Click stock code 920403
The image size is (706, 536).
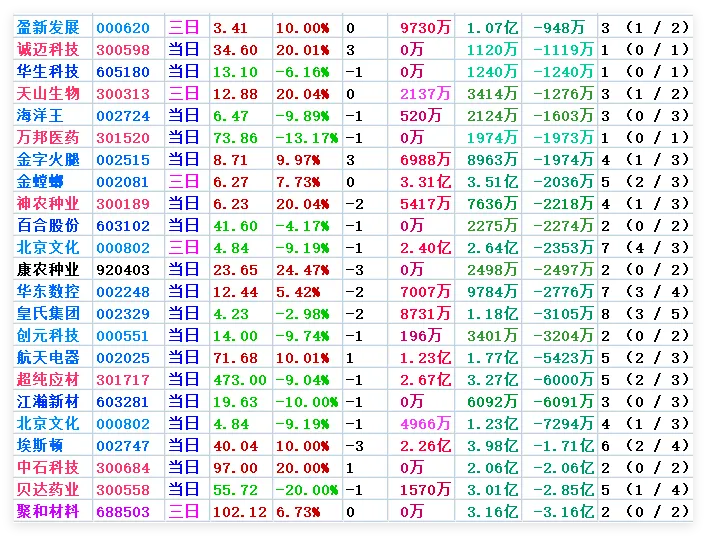(x=122, y=270)
